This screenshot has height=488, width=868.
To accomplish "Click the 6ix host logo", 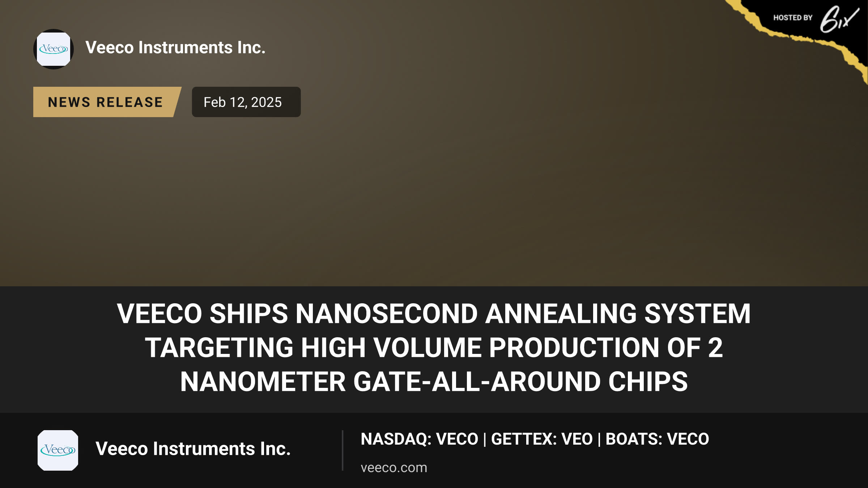I will point(839,19).
